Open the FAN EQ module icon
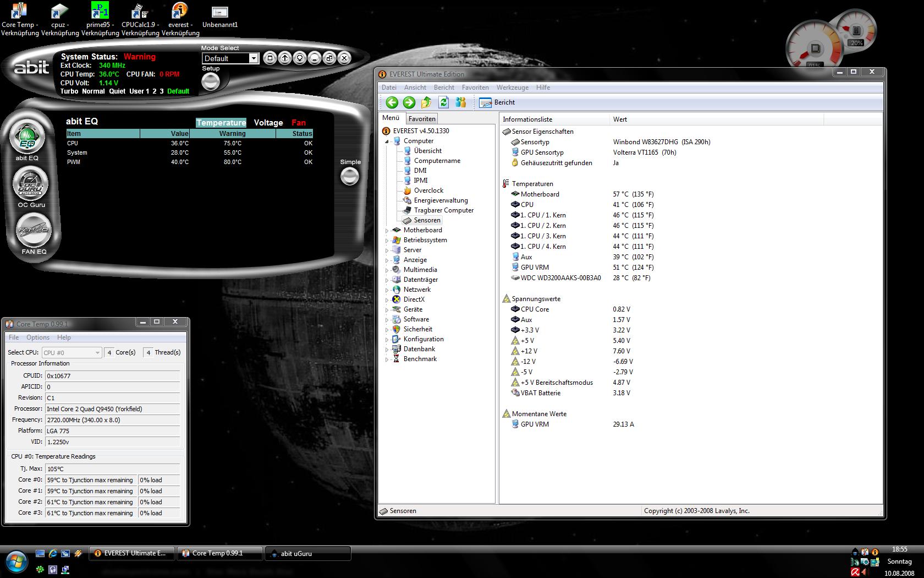Screen dimensions: 924x578 pyautogui.click(x=34, y=231)
